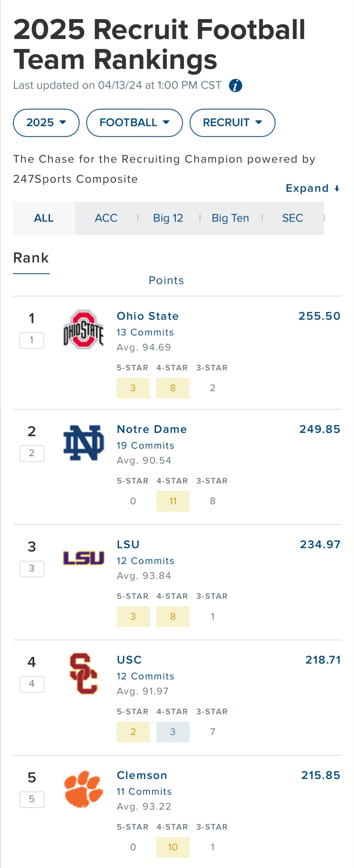
Task: Switch to the SEC tab
Action: coord(292,218)
